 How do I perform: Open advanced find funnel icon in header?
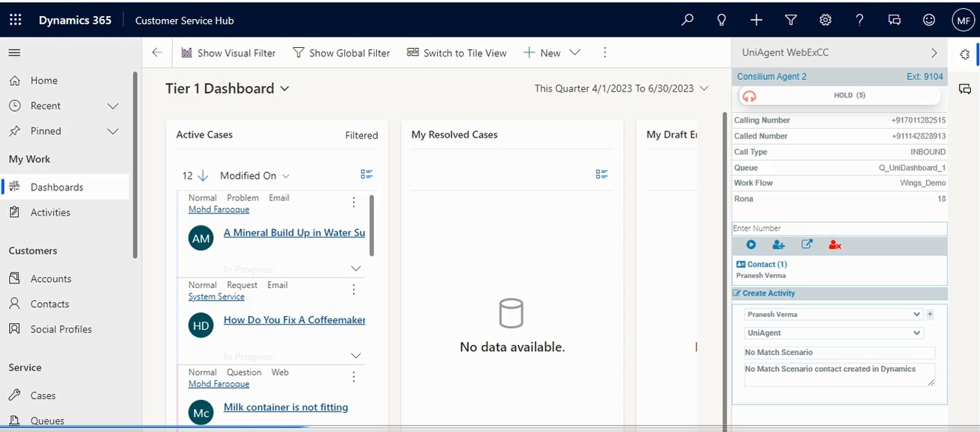click(790, 21)
